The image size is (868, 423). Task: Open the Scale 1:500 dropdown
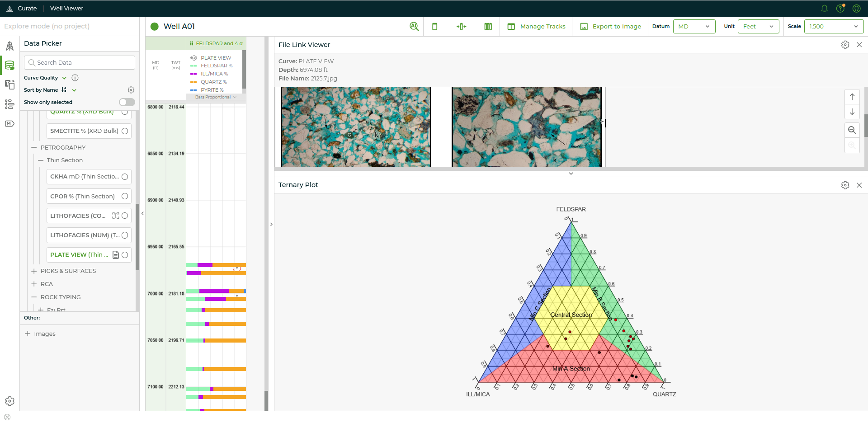pos(833,26)
